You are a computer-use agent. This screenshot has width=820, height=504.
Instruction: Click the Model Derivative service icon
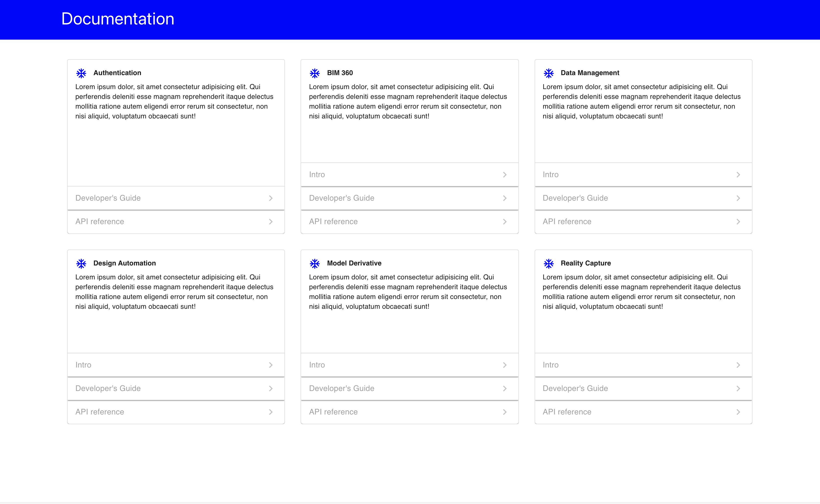coord(315,263)
